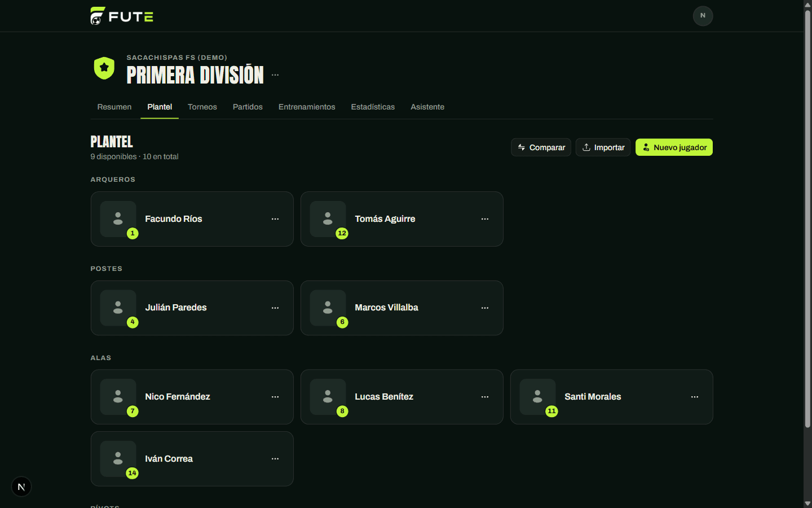
Task: Switch to the Torneos tab
Action: click(202, 107)
